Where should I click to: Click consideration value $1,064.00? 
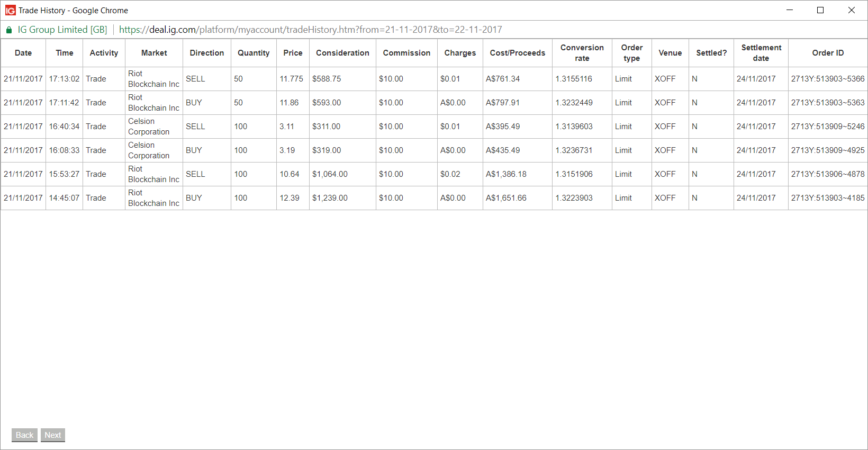pos(330,174)
